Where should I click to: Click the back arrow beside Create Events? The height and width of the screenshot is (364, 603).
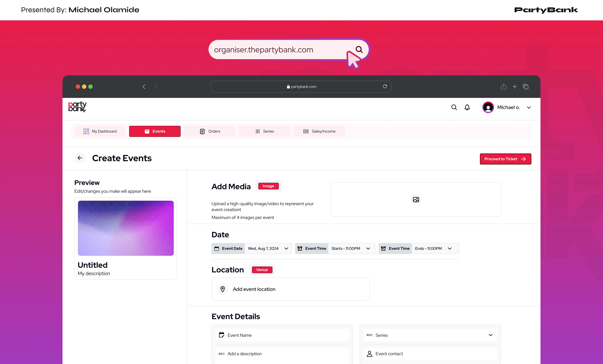[x=80, y=158]
